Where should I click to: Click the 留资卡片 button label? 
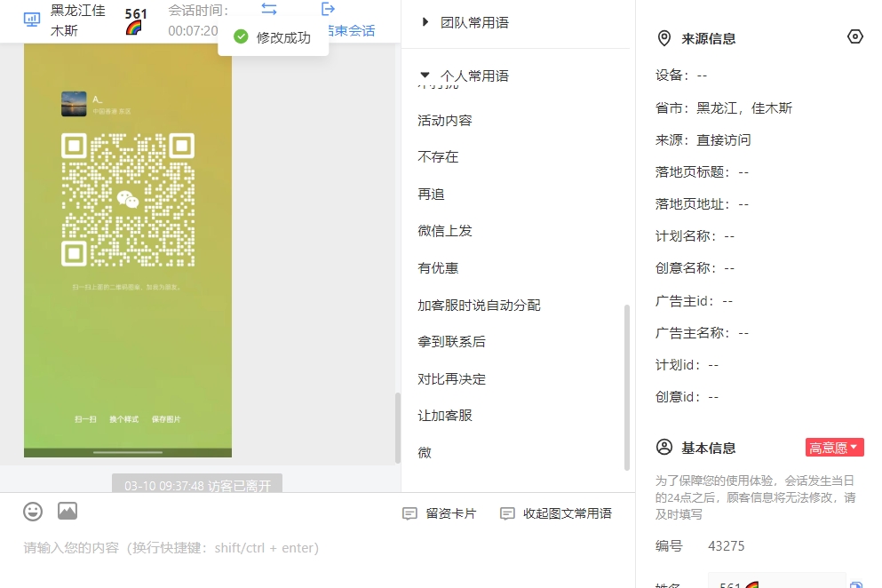pos(451,513)
